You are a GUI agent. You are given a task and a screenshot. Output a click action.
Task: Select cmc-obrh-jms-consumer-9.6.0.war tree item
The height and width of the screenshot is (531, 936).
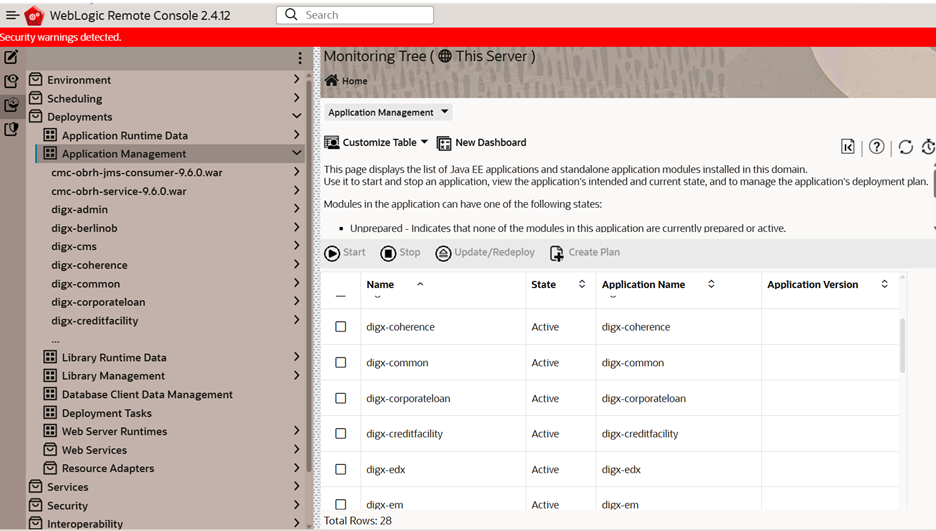[x=137, y=172]
